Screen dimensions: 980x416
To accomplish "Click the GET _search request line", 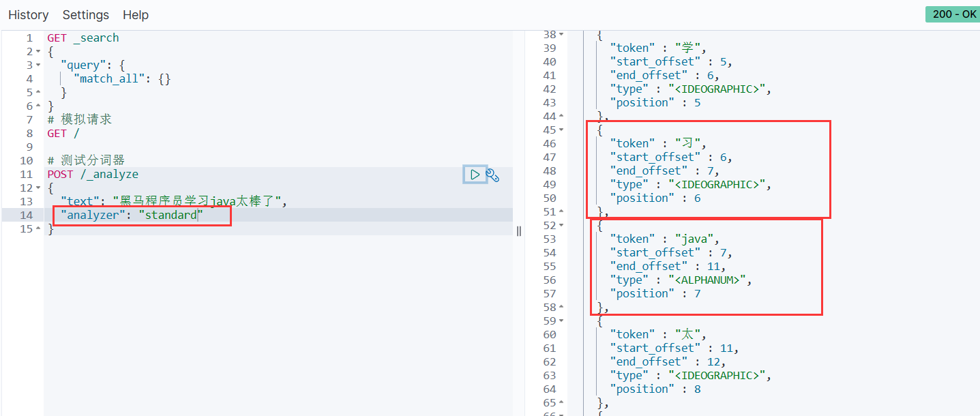I will coord(83,38).
